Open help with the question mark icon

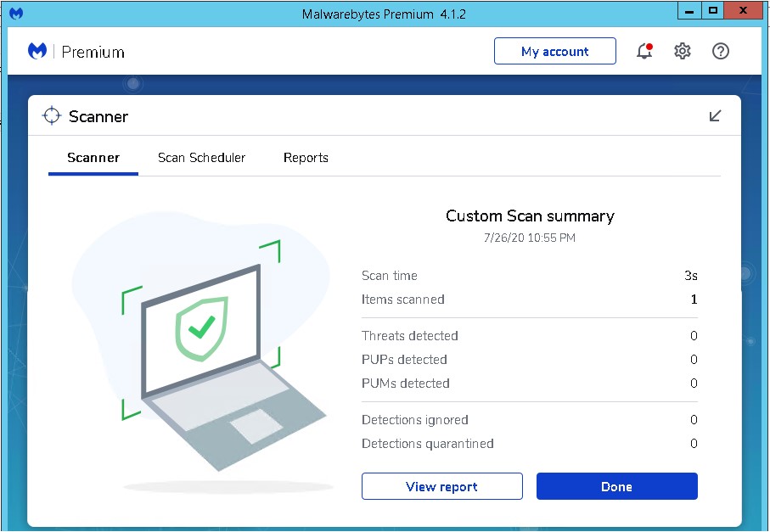pyautogui.click(x=721, y=51)
